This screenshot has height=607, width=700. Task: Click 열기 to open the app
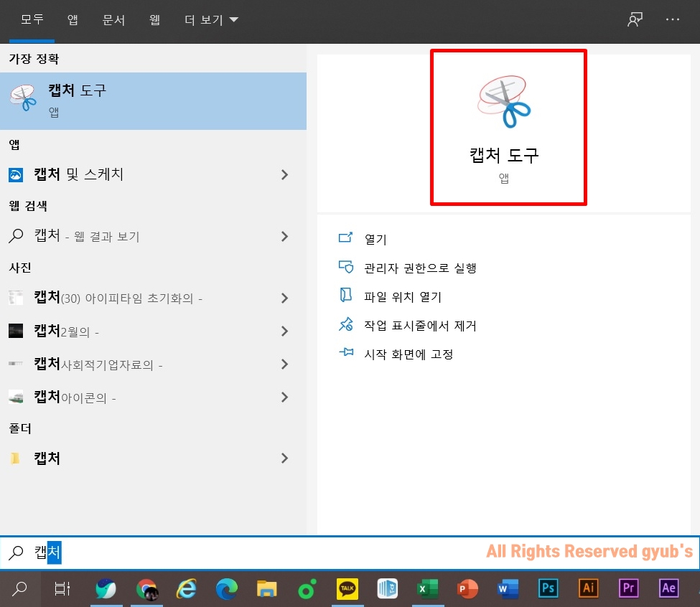[x=375, y=239]
